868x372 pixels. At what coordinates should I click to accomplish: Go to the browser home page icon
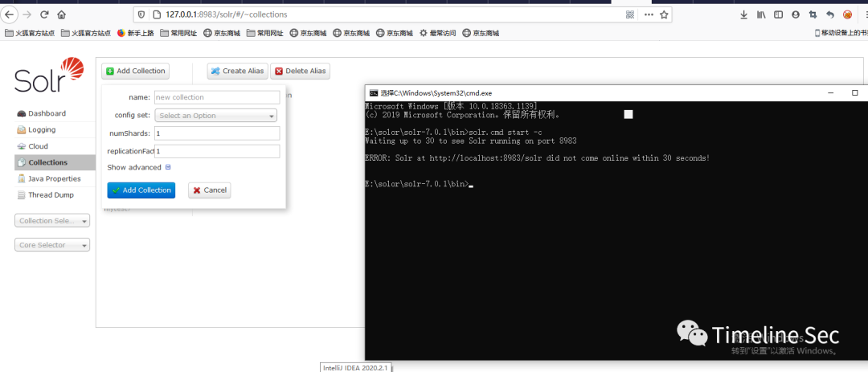(x=61, y=14)
